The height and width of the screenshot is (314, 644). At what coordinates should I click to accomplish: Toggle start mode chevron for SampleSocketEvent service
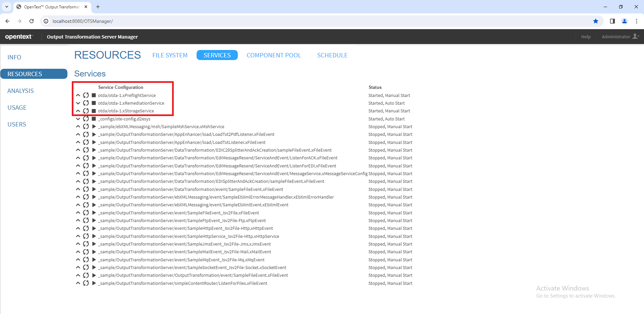coord(78,268)
